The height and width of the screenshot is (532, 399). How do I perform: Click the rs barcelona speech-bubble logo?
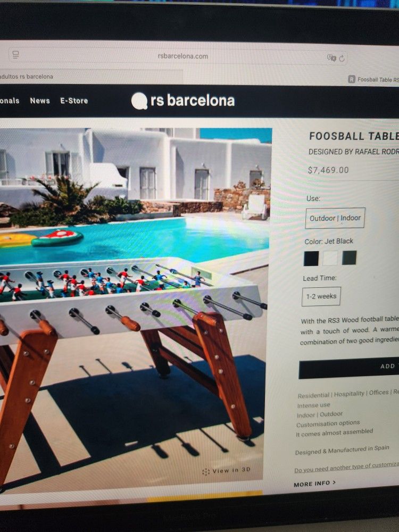point(139,101)
